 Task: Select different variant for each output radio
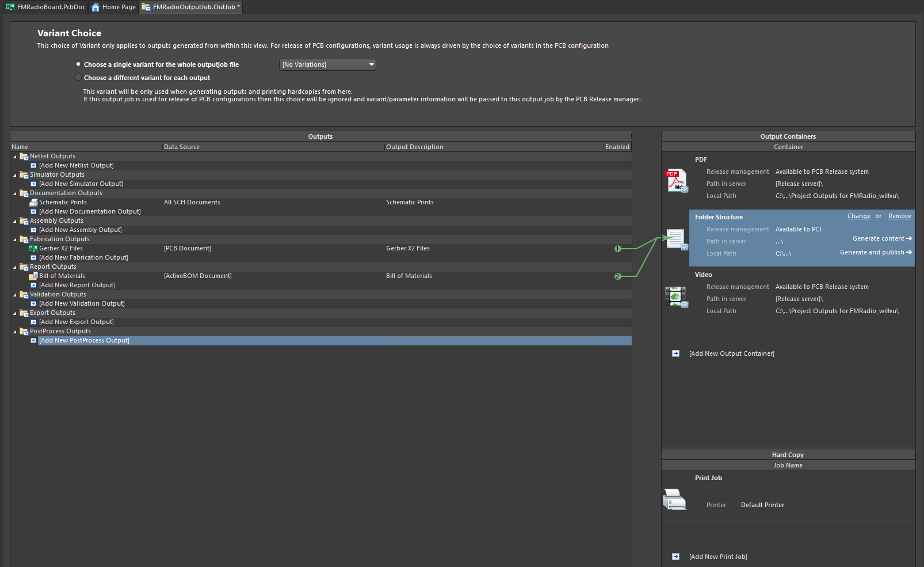coord(78,78)
